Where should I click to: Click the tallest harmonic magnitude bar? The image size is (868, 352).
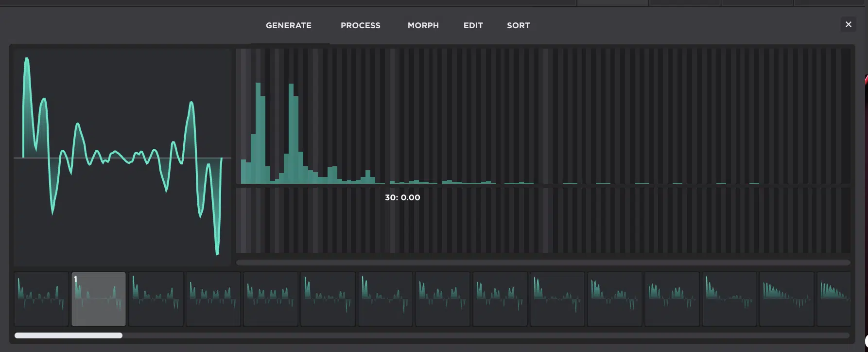[x=258, y=134]
